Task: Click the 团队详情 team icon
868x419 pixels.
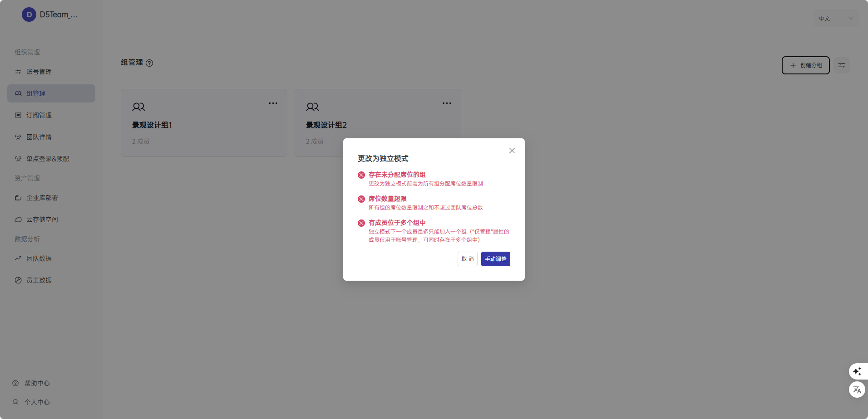Action: 18,137
